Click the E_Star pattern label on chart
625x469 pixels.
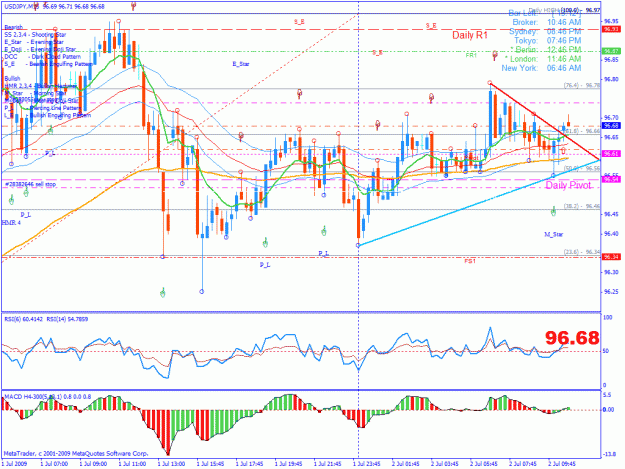click(241, 64)
